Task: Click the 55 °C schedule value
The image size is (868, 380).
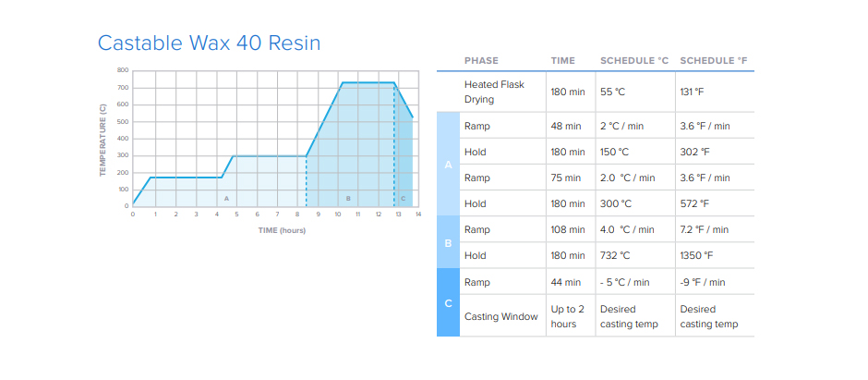Action: pyautogui.click(x=612, y=92)
